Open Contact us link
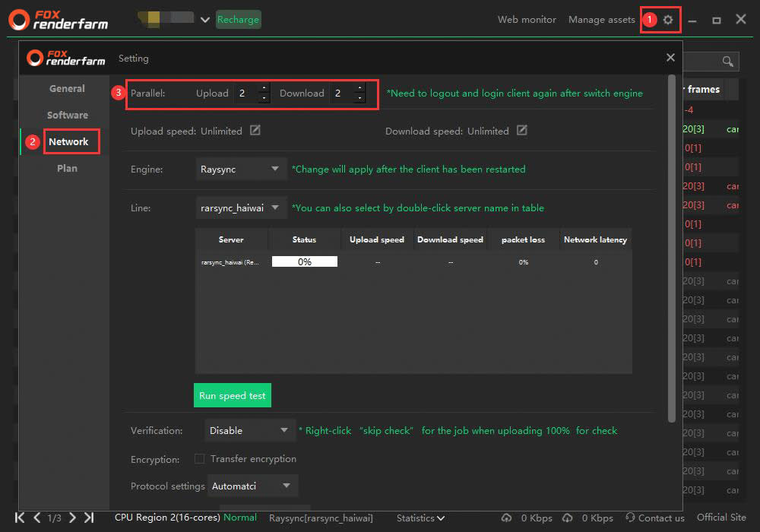 pyautogui.click(x=661, y=518)
